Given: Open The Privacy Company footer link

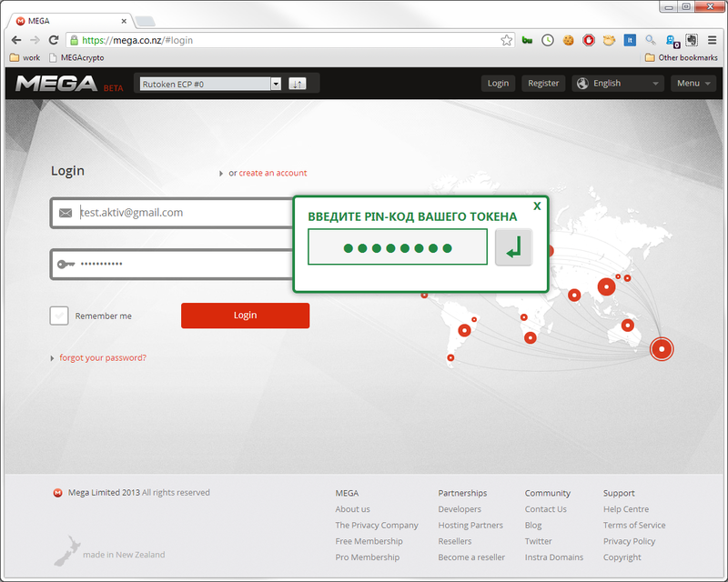Looking at the screenshot, I should click(377, 526).
